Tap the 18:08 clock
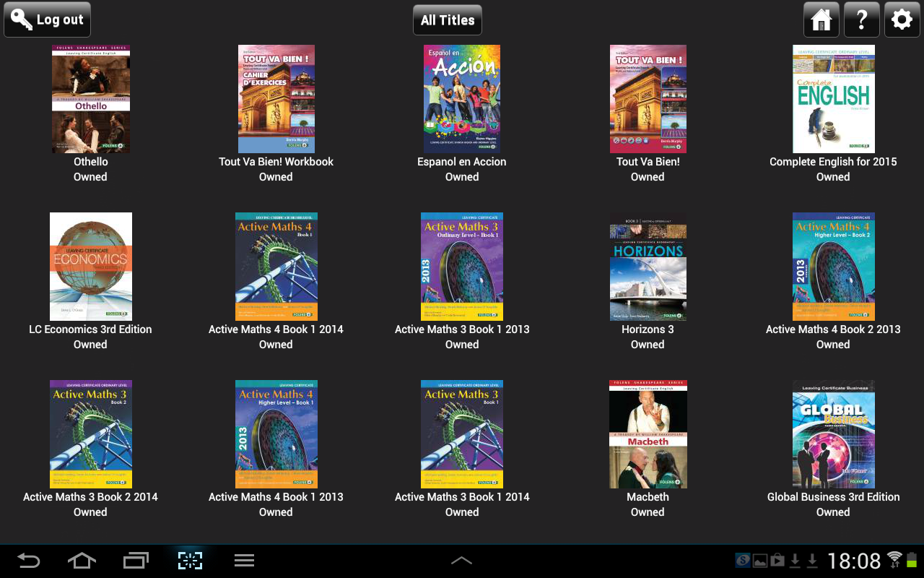 [x=855, y=561]
